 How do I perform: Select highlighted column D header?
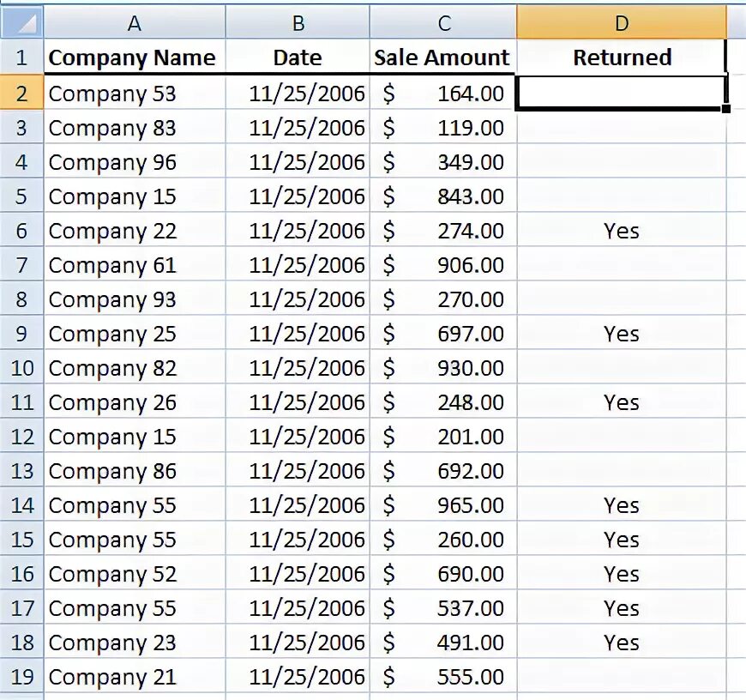pyautogui.click(x=622, y=23)
